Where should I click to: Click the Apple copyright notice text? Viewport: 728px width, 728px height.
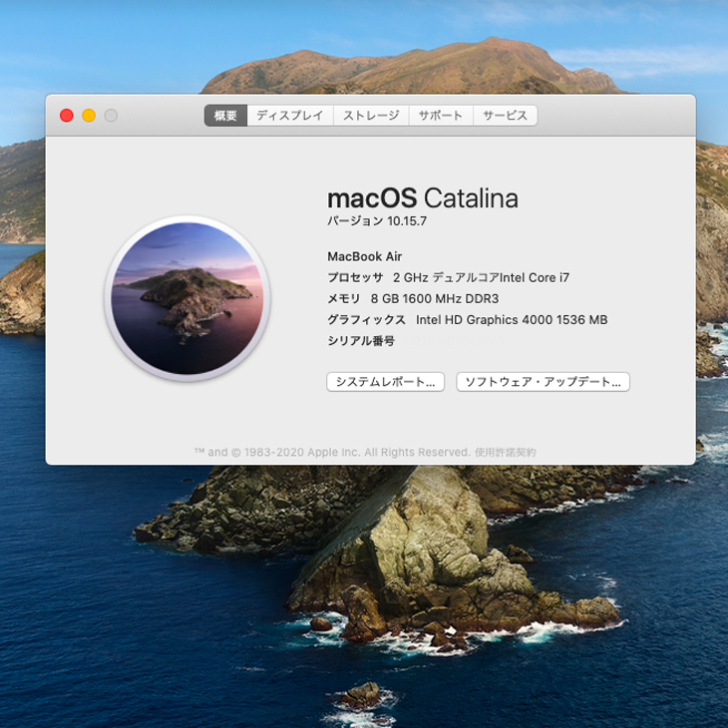[x=332, y=453]
